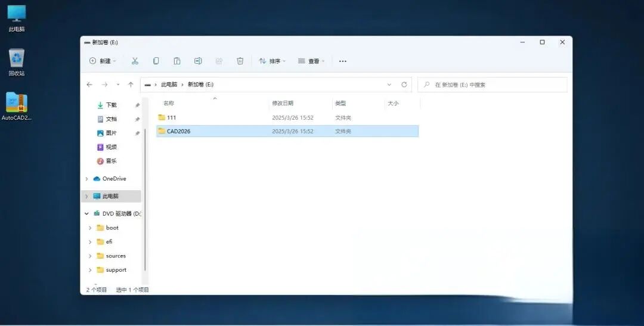644x326 pixels.
Task: Expand the support folder node
Action: tap(90, 270)
